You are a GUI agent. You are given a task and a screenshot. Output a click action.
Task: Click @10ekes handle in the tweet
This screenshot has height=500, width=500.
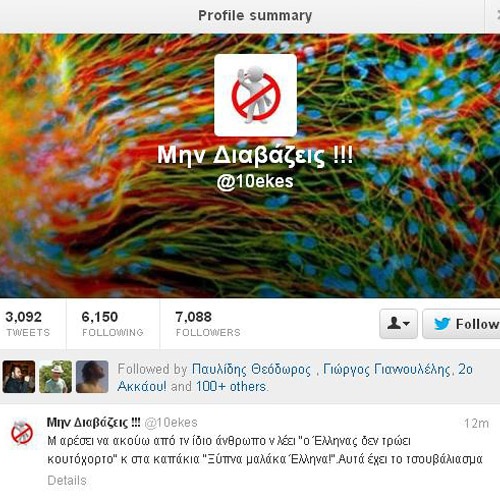tap(171, 423)
